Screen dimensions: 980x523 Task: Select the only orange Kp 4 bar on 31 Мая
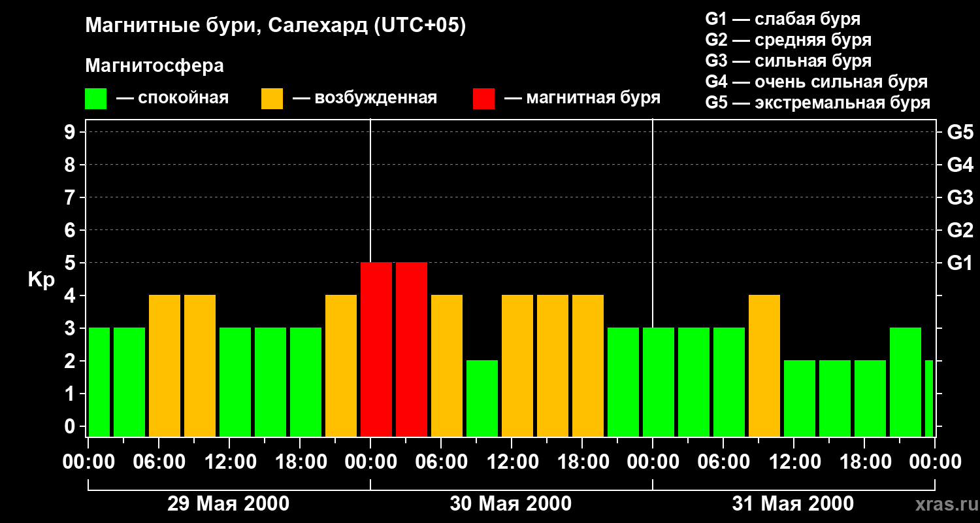pos(764,366)
